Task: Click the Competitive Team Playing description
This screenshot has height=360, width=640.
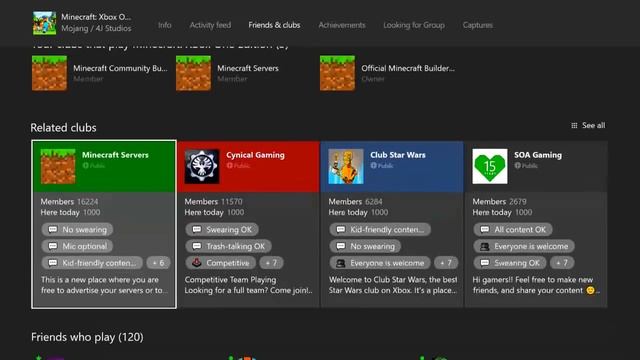Action: [248, 285]
